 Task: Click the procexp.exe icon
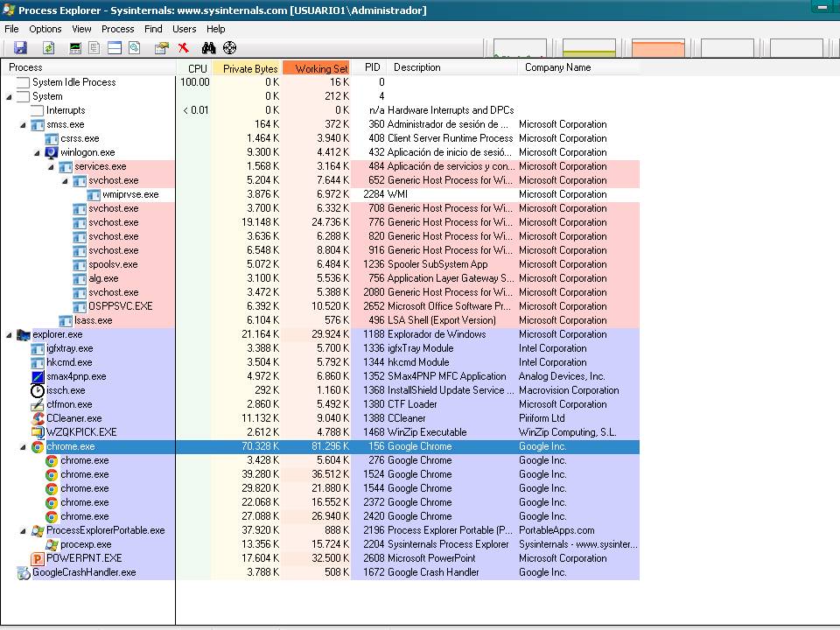click(x=52, y=544)
